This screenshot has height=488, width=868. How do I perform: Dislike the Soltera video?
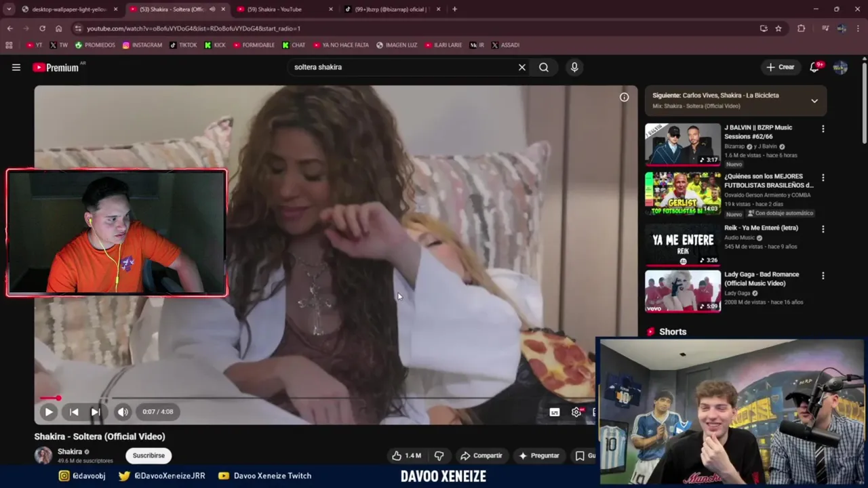[x=439, y=455]
